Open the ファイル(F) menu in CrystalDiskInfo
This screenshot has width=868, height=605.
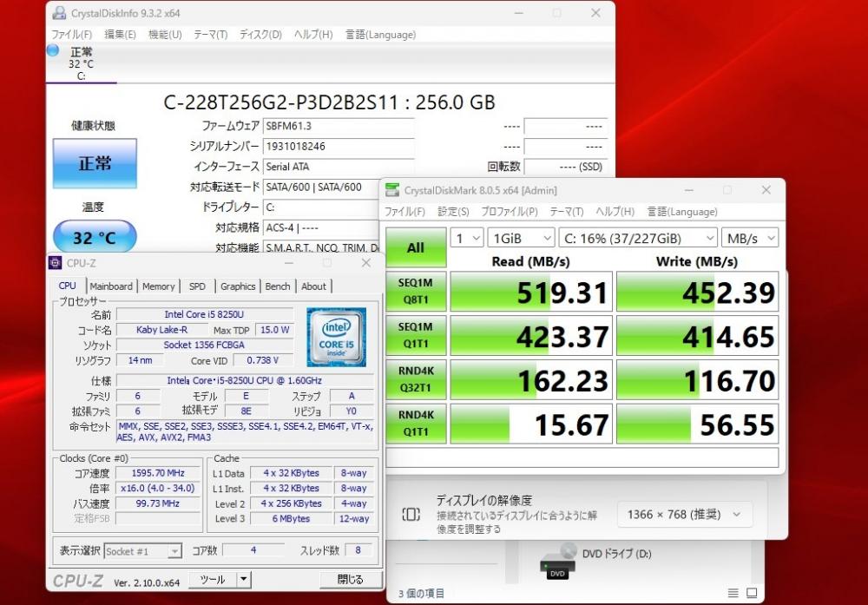72,35
